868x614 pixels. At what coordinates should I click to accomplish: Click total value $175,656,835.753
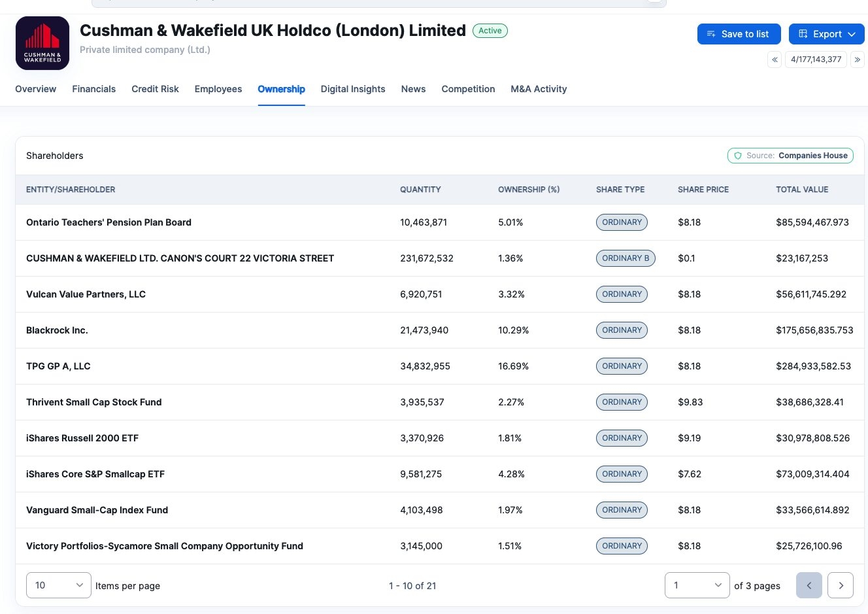pos(814,330)
